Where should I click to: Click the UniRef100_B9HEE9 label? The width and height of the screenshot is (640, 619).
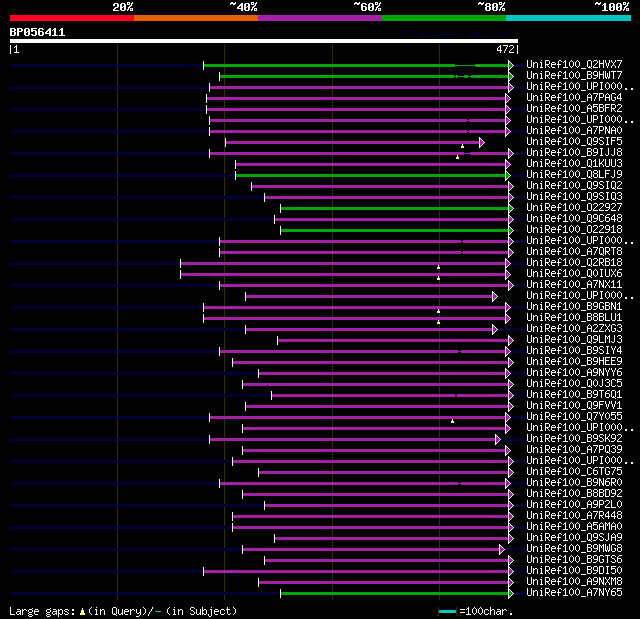574,362
